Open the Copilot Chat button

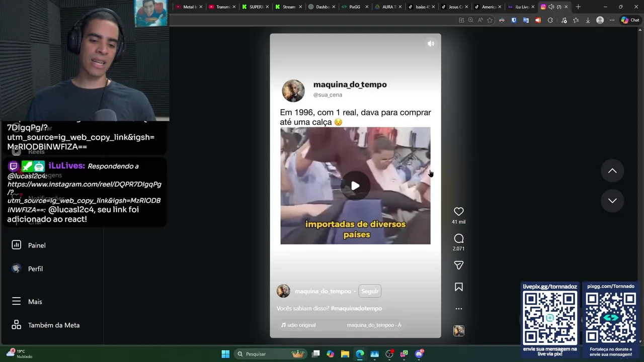(x=630, y=20)
